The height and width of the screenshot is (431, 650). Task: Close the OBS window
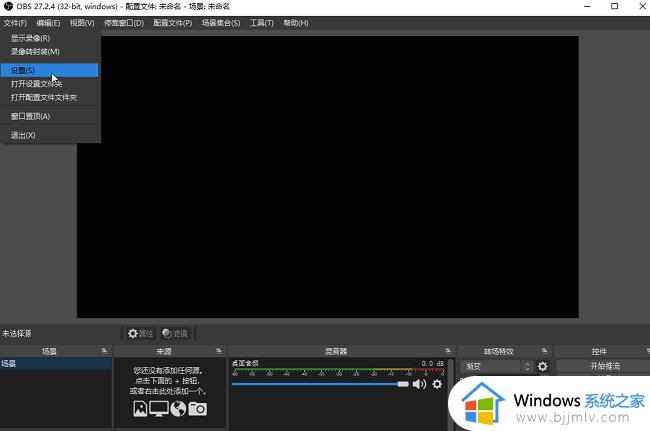pyautogui.click(x=642, y=6)
